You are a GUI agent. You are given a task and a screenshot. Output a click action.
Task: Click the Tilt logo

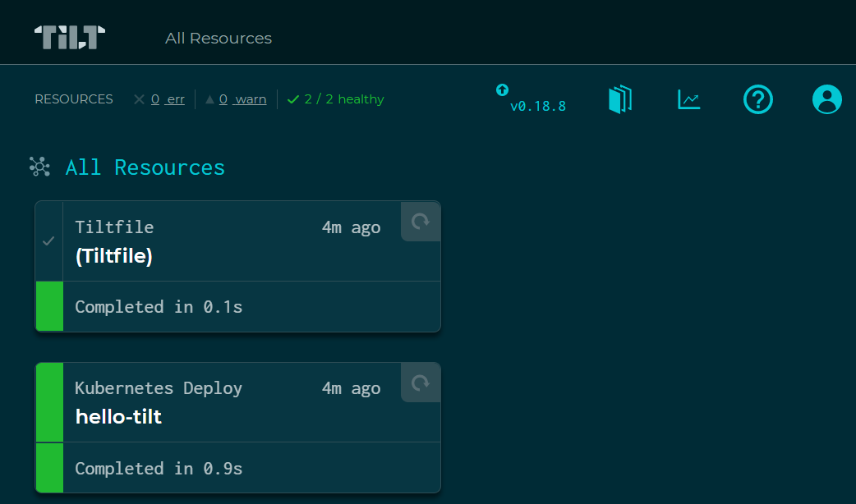pos(70,38)
